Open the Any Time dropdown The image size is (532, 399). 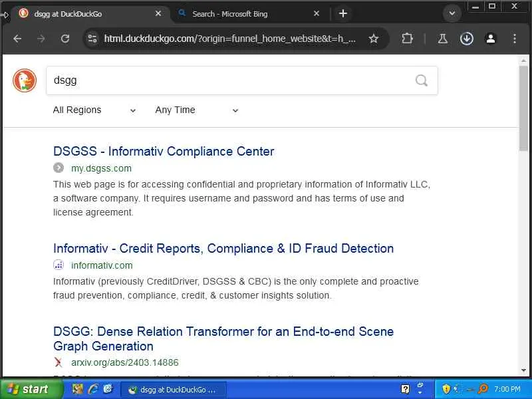(x=196, y=110)
